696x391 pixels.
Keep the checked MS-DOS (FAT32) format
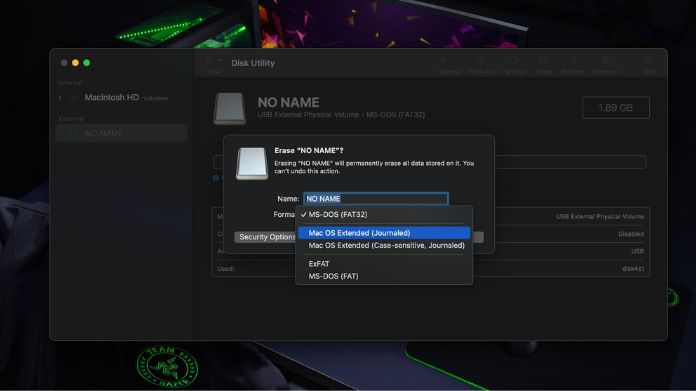(x=384, y=214)
